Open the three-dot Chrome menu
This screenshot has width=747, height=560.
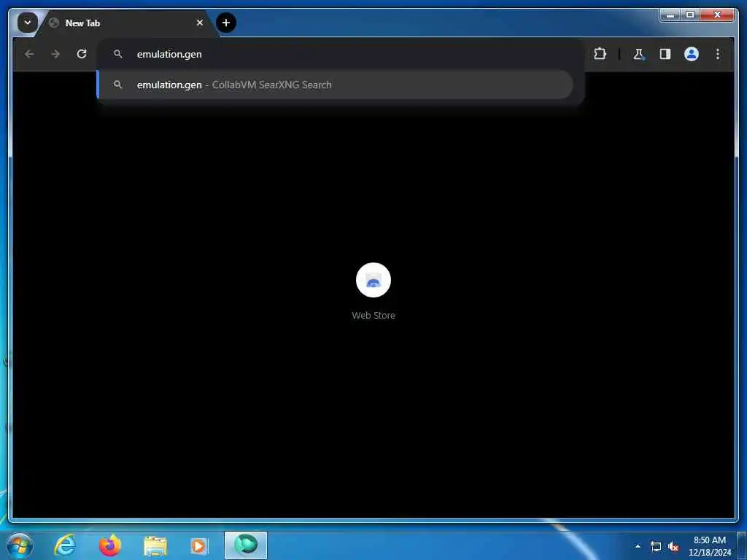click(x=718, y=54)
